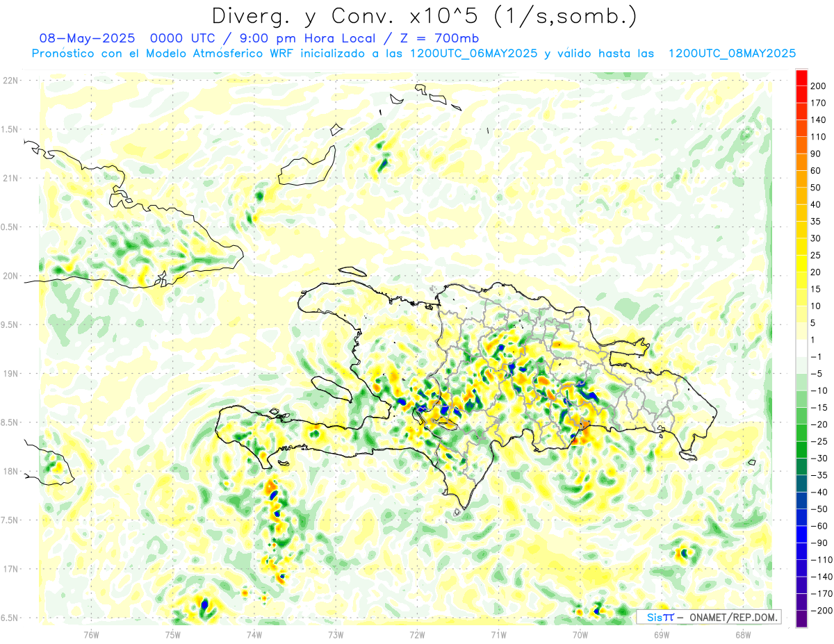Image resolution: width=834 pixels, height=644 pixels.
Task: Click the '30' value on the color legend
Action: (x=817, y=238)
